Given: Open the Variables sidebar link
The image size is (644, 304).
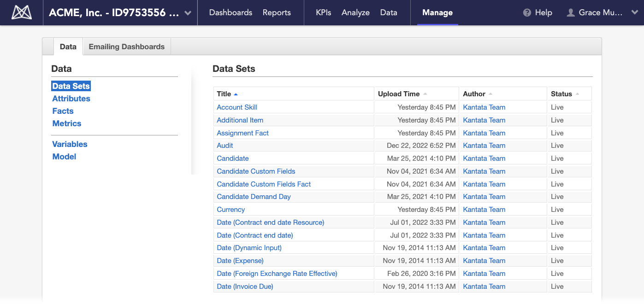Looking at the screenshot, I should coord(70,144).
